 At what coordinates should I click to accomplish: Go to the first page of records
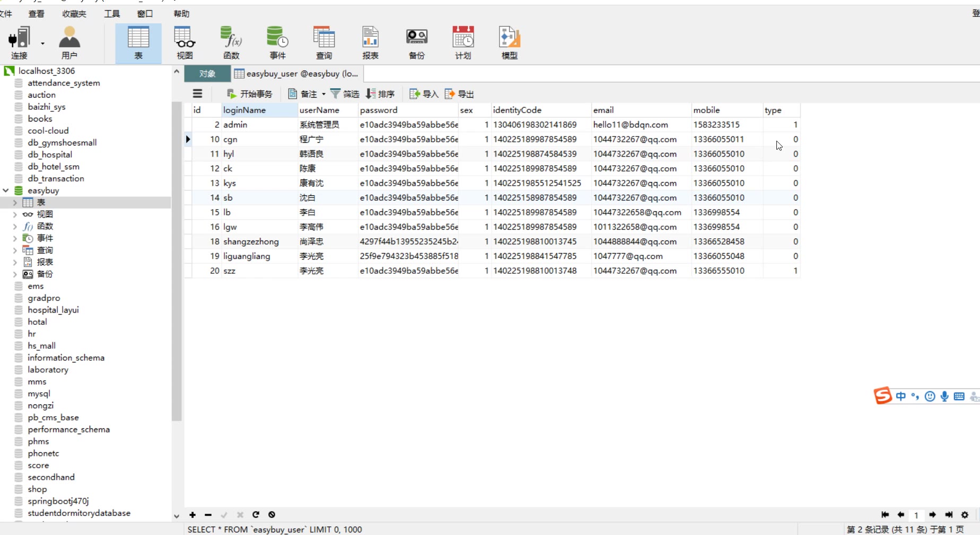pos(885,515)
